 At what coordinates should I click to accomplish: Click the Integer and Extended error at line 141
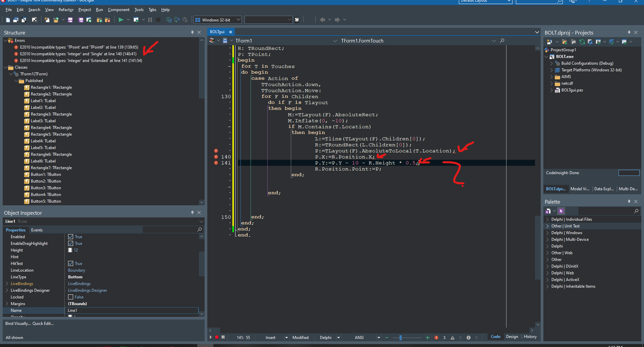click(x=81, y=61)
